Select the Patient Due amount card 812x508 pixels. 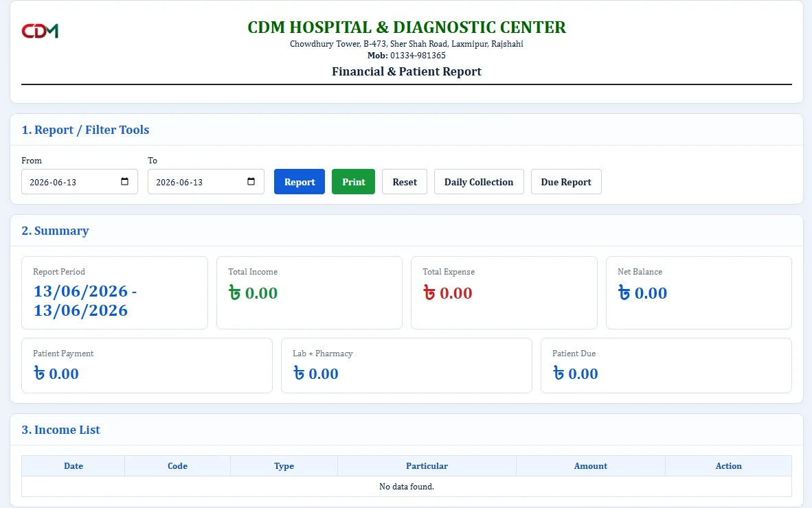[666, 366]
